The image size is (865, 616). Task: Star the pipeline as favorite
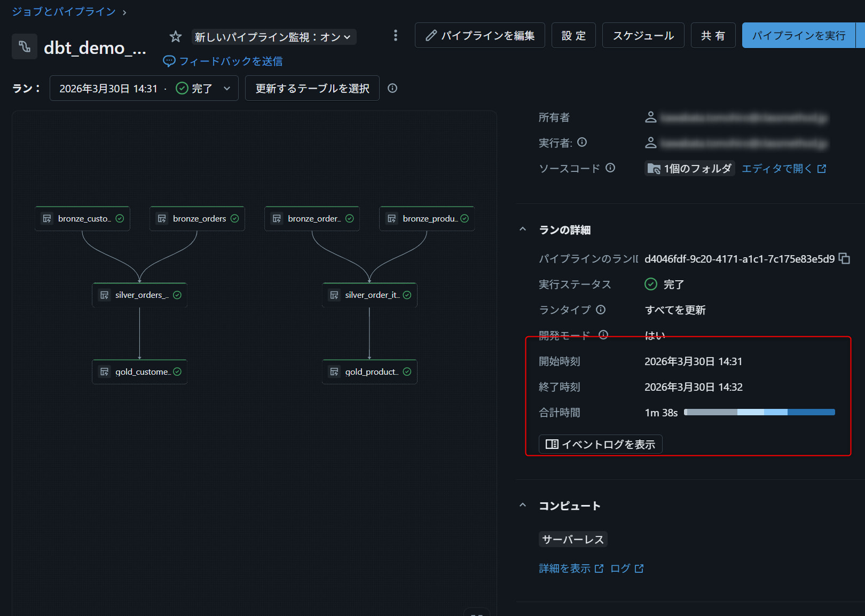point(175,37)
